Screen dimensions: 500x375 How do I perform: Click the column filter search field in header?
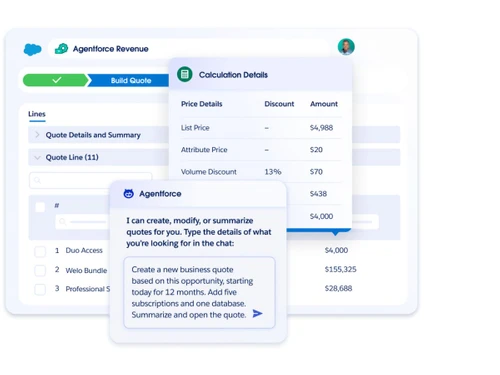83,222
